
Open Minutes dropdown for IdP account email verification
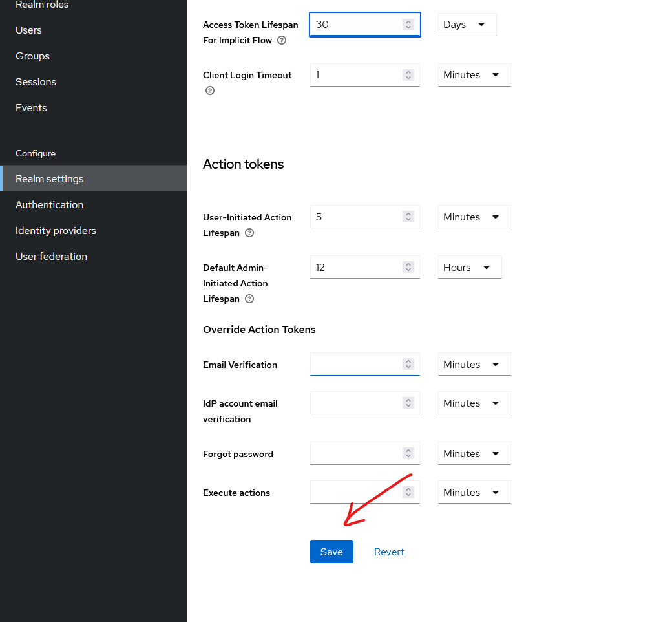tap(474, 403)
